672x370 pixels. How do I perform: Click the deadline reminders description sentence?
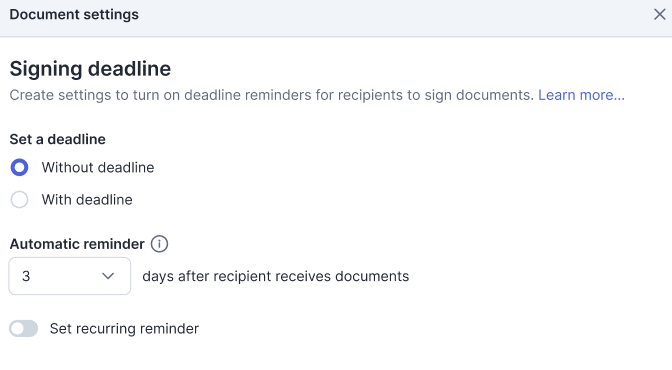point(271,95)
